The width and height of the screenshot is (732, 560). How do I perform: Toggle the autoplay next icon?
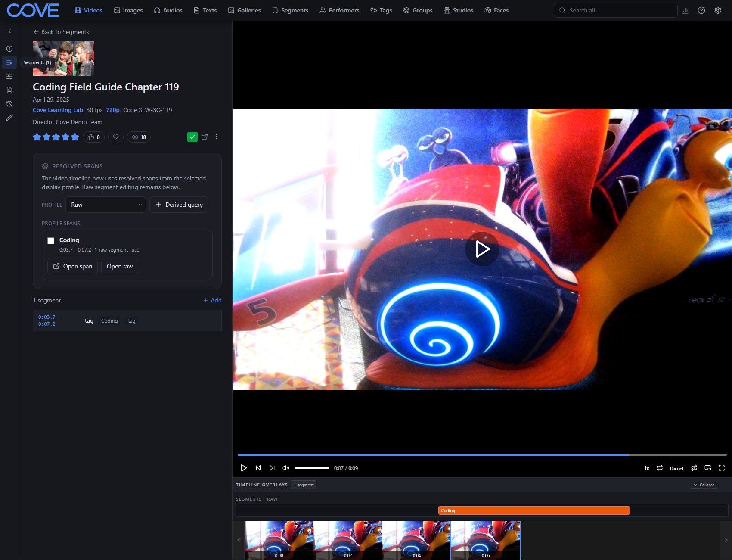coord(694,468)
